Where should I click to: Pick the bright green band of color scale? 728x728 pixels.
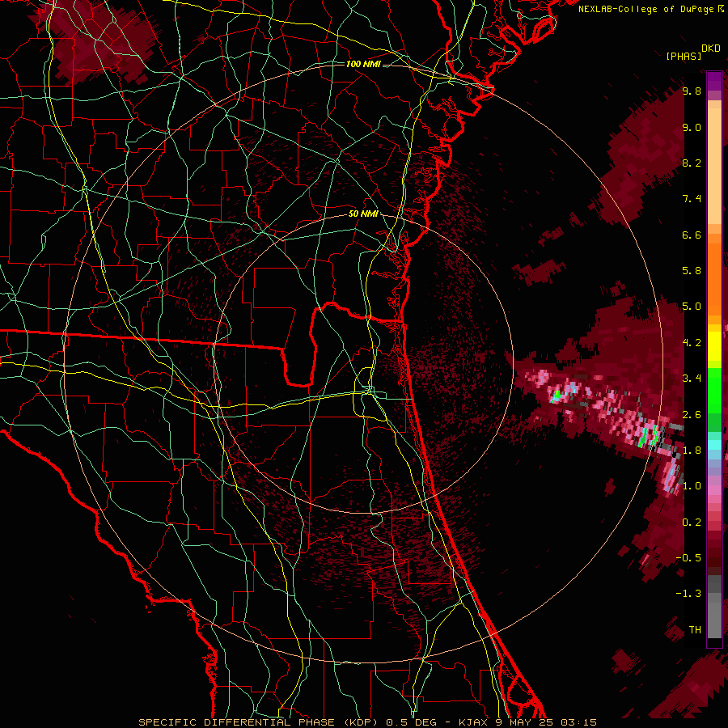point(714,391)
